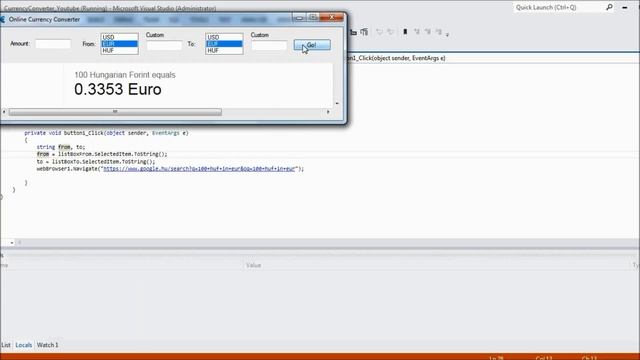The height and width of the screenshot is (360, 640).
Task: Click the listBoxTo.SelectedItem.ToString() code line
Action: [x=96, y=162]
